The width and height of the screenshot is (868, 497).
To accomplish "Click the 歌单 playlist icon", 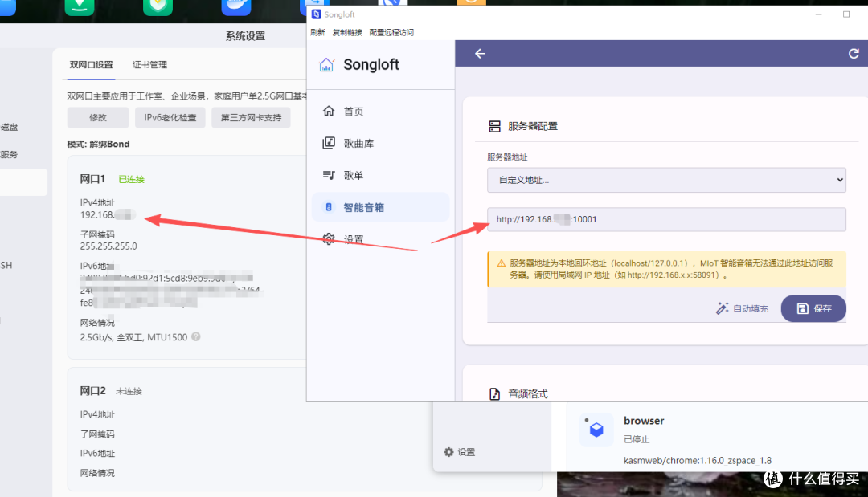I will (x=329, y=175).
